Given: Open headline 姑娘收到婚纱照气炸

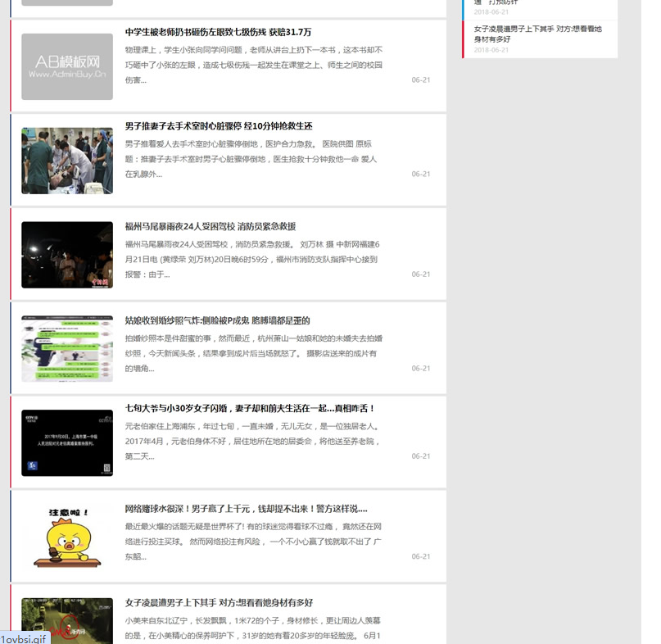Looking at the screenshot, I should (x=217, y=320).
